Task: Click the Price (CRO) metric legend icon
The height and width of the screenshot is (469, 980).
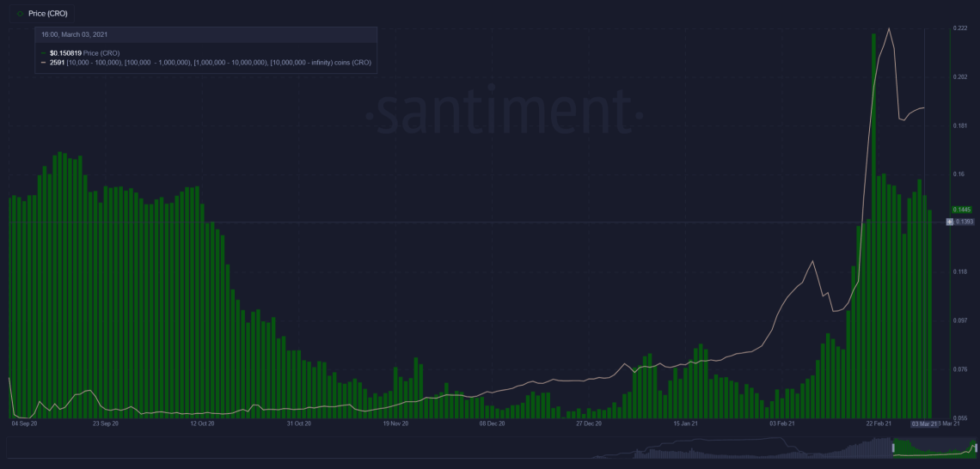Action: [19, 14]
